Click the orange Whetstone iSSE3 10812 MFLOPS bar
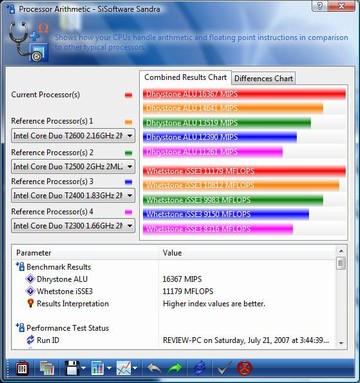Viewport: 360px width, 383px height. 241,185
